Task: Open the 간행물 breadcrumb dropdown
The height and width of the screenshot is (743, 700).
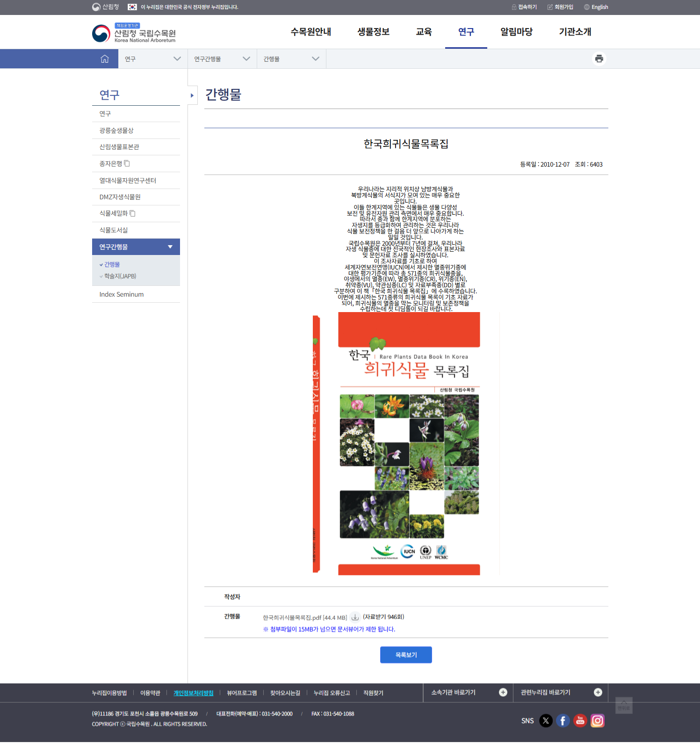Action: click(291, 59)
